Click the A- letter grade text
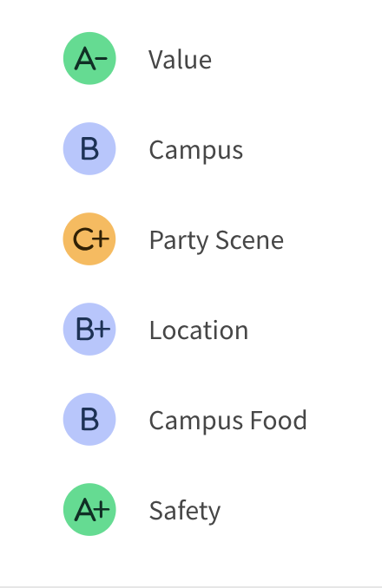The height and width of the screenshot is (588, 382). click(91, 59)
